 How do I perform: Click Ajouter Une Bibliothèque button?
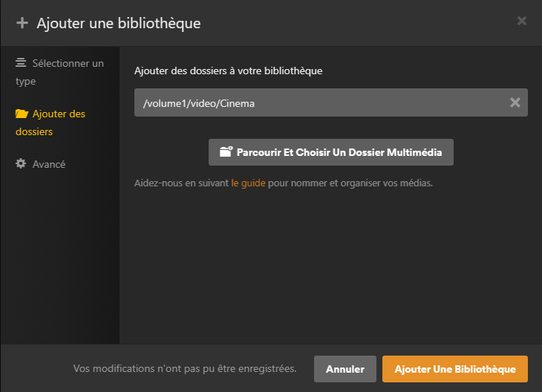pyautogui.click(x=455, y=369)
